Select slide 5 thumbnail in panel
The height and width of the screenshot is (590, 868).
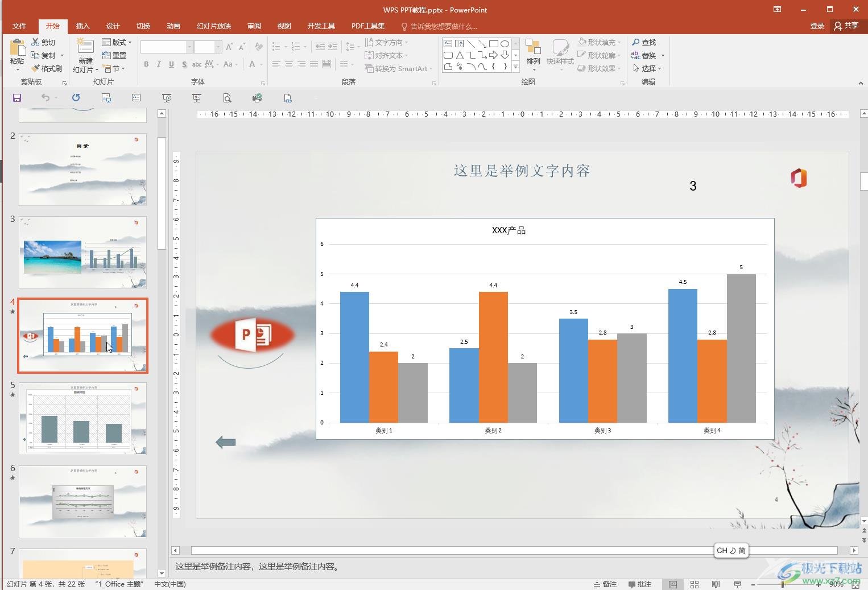pyautogui.click(x=82, y=418)
